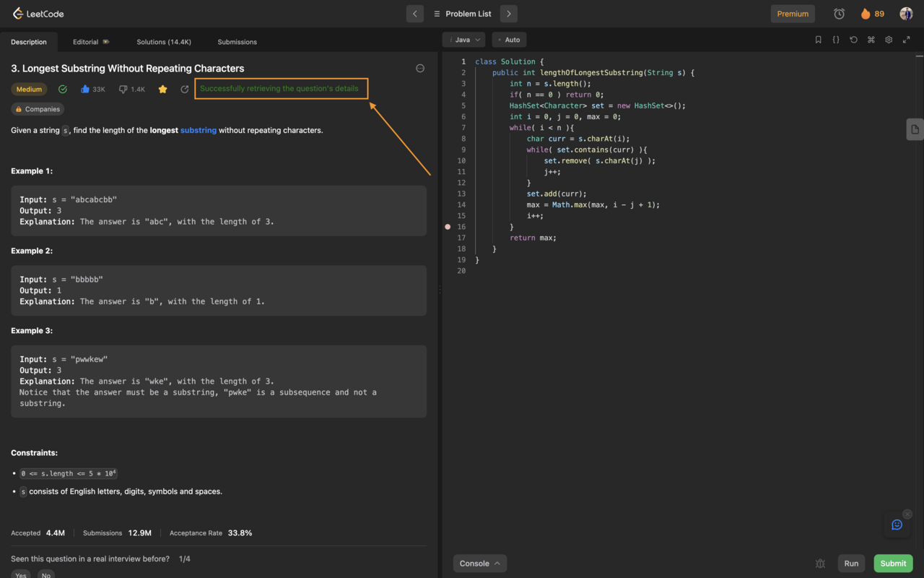
Task: Click the solved green checkmark icon
Action: coord(63,89)
